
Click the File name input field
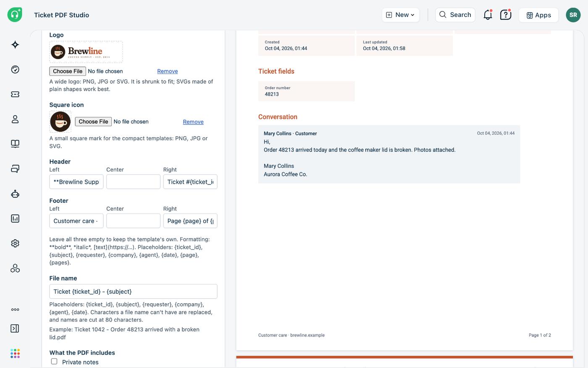tap(133, 291)
